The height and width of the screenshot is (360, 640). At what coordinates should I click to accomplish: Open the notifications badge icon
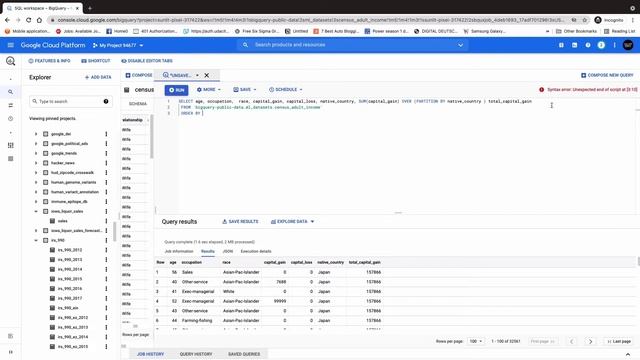click(601, 45)
